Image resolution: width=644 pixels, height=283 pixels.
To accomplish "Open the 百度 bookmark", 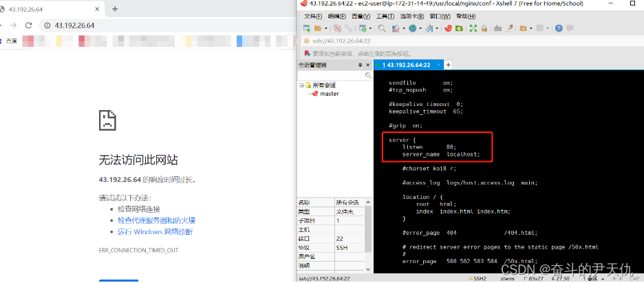I will click(x=9, y=41).
